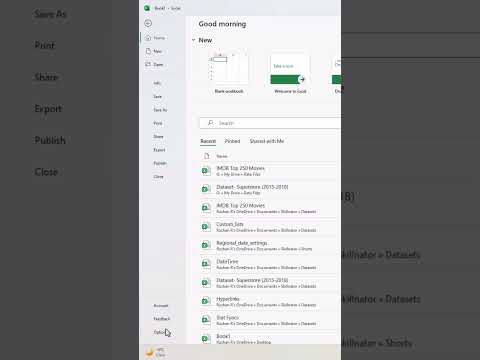The image size is (480, 360).
Task: Click the Excel logo in the title bar
Action: 147,8
